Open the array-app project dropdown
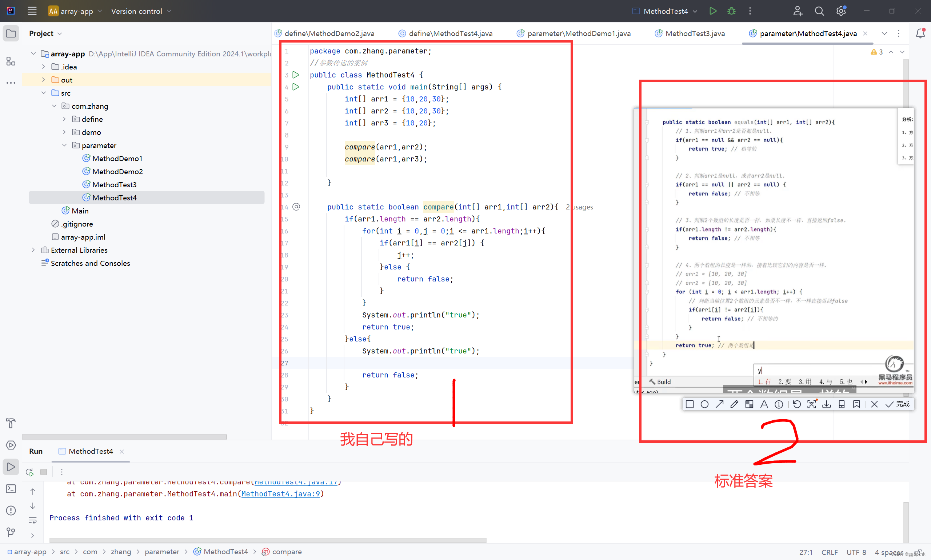The width and height of the screenshot is (931, 560). (x=76, y=11)
